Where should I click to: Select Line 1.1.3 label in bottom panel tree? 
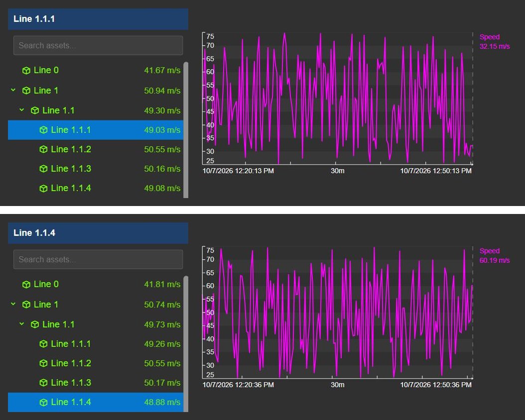tap(71, 383)
